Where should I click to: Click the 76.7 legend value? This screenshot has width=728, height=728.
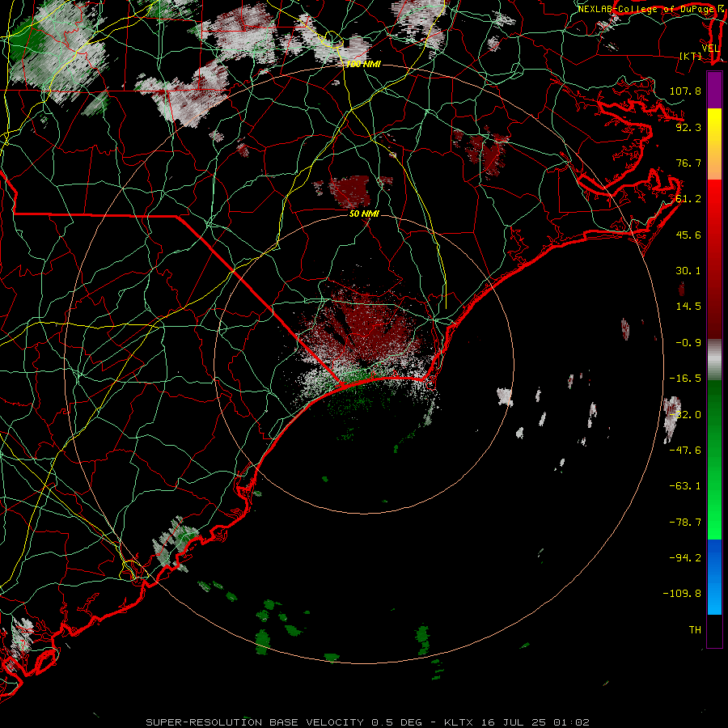point(688,163)
